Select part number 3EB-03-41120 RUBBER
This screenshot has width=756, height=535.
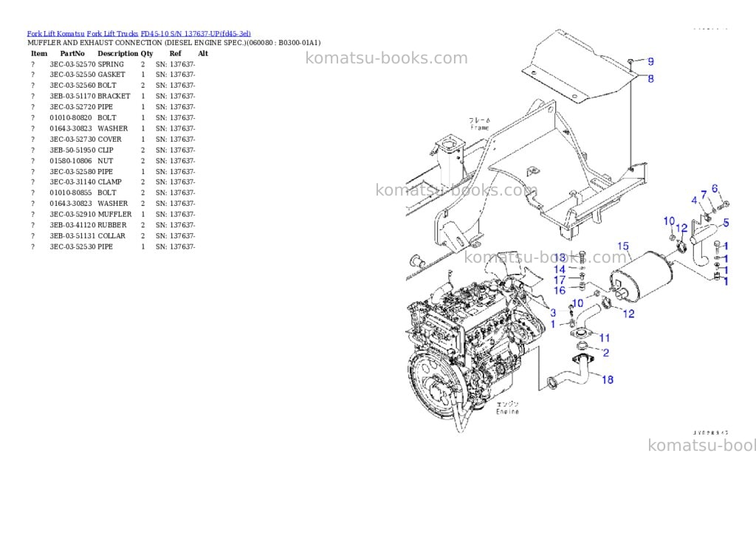click(x=89, y=225)
